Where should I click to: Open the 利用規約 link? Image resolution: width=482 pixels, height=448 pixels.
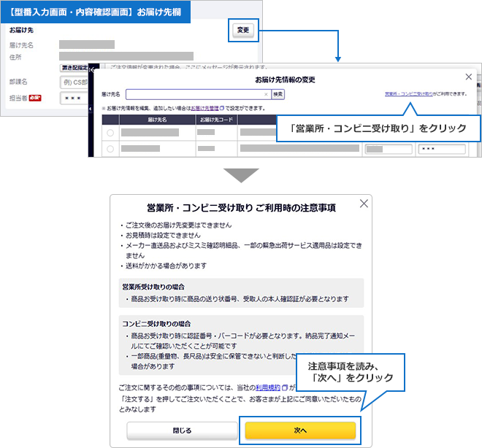[x=268, y=388]
